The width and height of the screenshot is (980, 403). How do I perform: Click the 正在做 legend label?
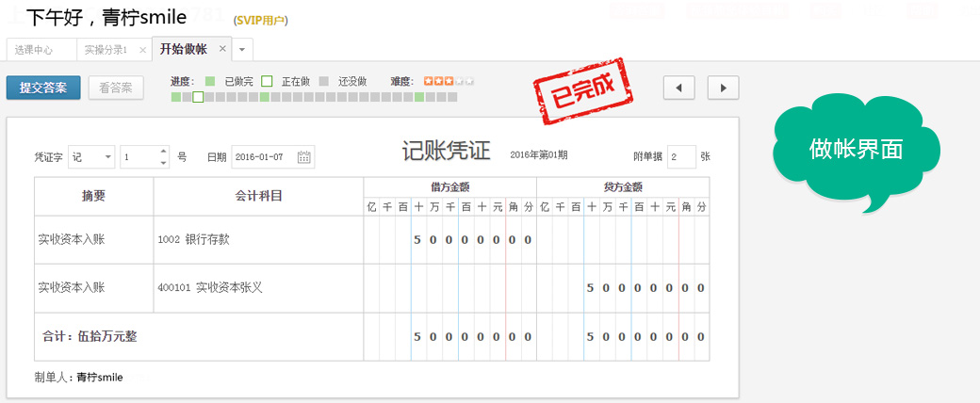pyautogui.click(x=295, y=81)
